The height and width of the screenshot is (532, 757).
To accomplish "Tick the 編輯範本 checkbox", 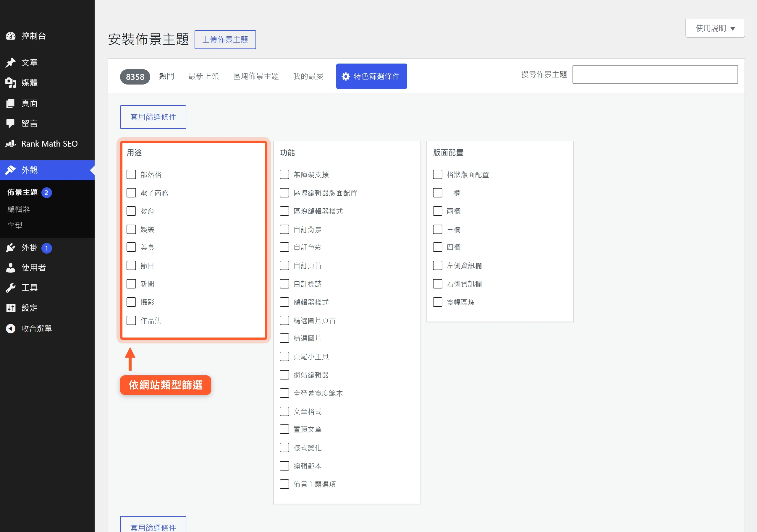I will click(x=284, y=466).
